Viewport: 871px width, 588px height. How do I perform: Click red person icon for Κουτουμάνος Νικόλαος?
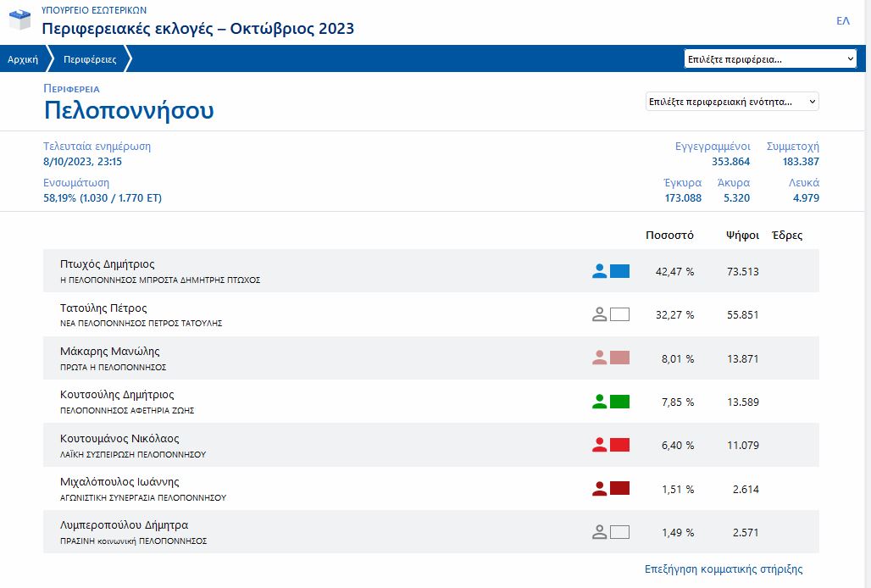coord(600,445)
